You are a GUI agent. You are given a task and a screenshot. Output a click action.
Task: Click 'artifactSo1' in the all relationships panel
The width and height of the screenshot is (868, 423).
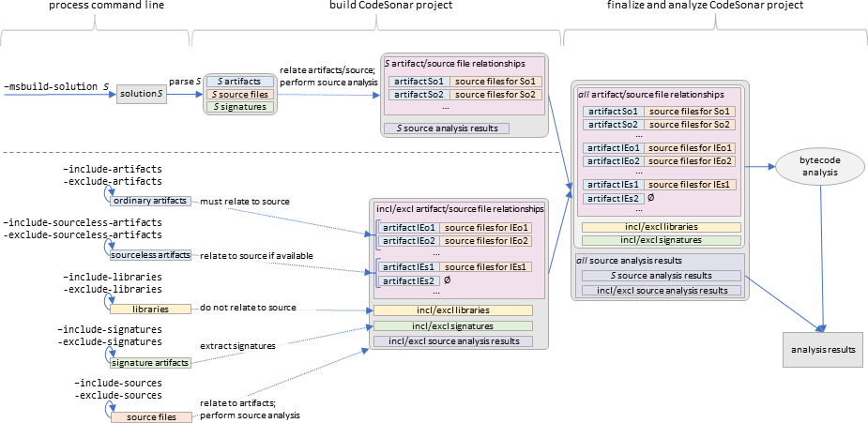click(613, 112)
